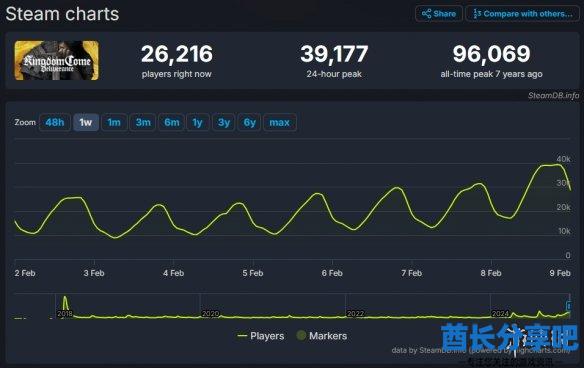This screenshot has height=368, width=584.
Task: Click the navigator range handle at right
Action: coord(569,306)
